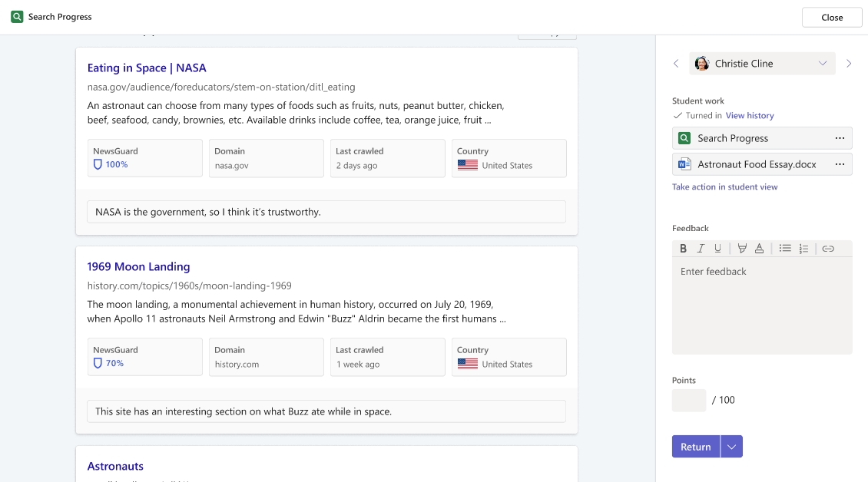Go to previous student arrow
The image size is (868, 482).
pos(676,64)
